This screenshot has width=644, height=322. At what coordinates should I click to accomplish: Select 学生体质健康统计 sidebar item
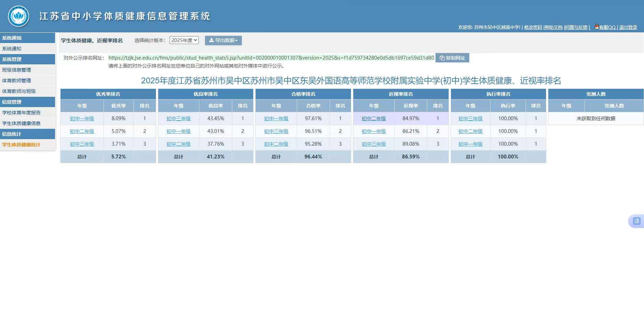21,145
